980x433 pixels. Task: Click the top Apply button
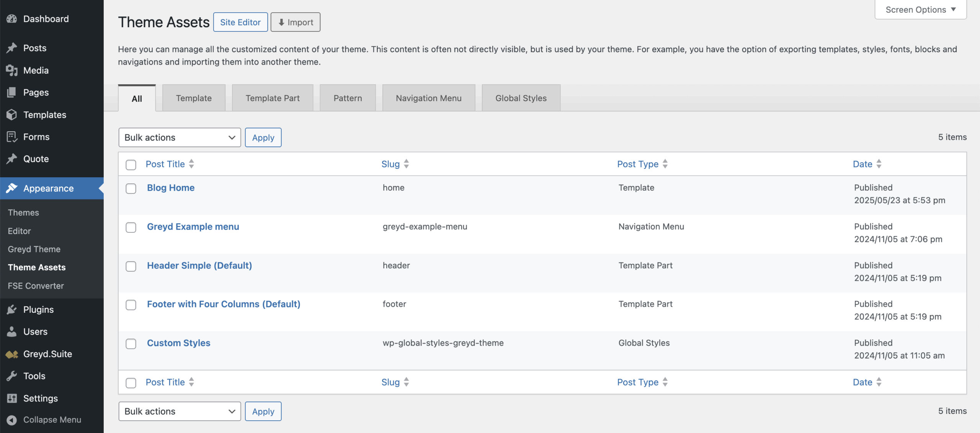click(263, 137)
